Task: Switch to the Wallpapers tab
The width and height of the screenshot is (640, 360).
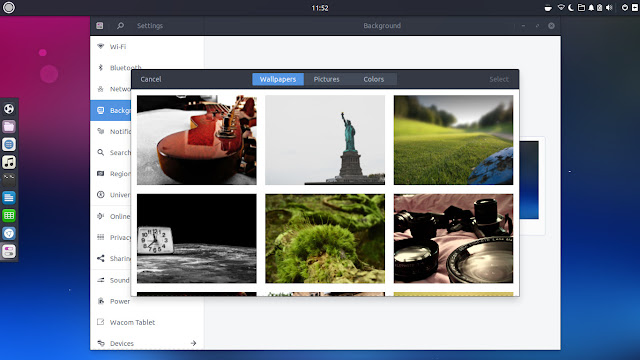Action: click(278, 79)
